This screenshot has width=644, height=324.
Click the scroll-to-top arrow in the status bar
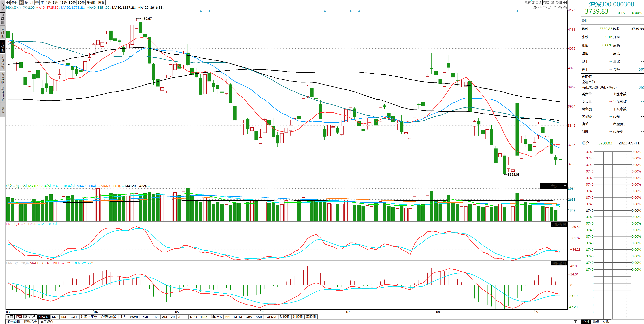576,322
